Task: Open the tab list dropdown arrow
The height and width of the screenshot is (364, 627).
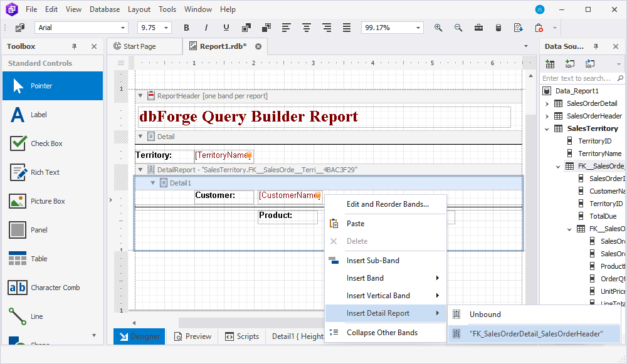Action: click(x=526, y=46)
